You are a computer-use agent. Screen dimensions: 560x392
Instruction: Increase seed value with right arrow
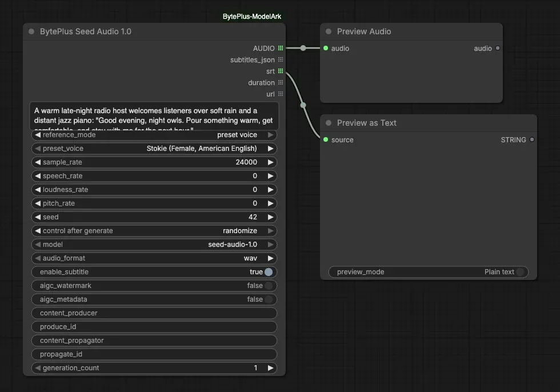pyautogui.click(x=270, y=217)
